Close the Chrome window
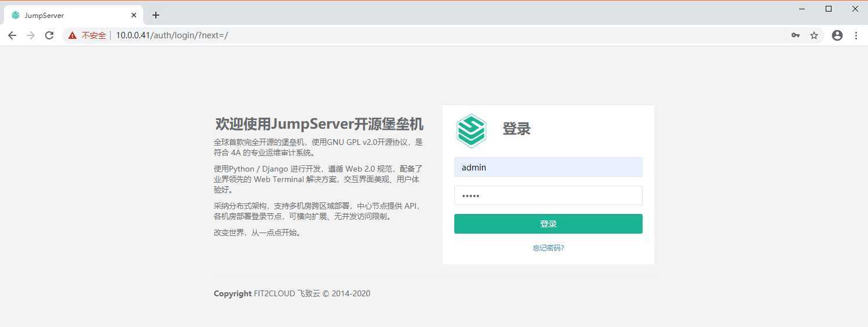Image resolution: width=868 pixels, height=327 pixels. [x=855, y=9]
